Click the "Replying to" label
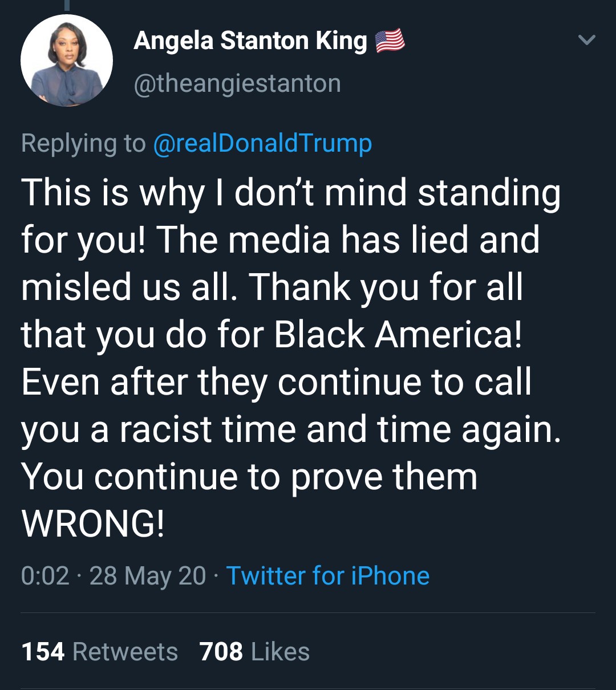The width and height of the screenshot is (616, 690). pos(83,143)
